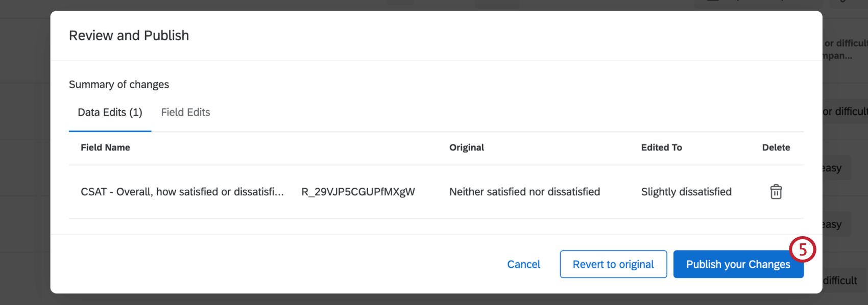The image size is (868, 305).
Task: Click Publish your Changes
Action: tap(738, 264)
